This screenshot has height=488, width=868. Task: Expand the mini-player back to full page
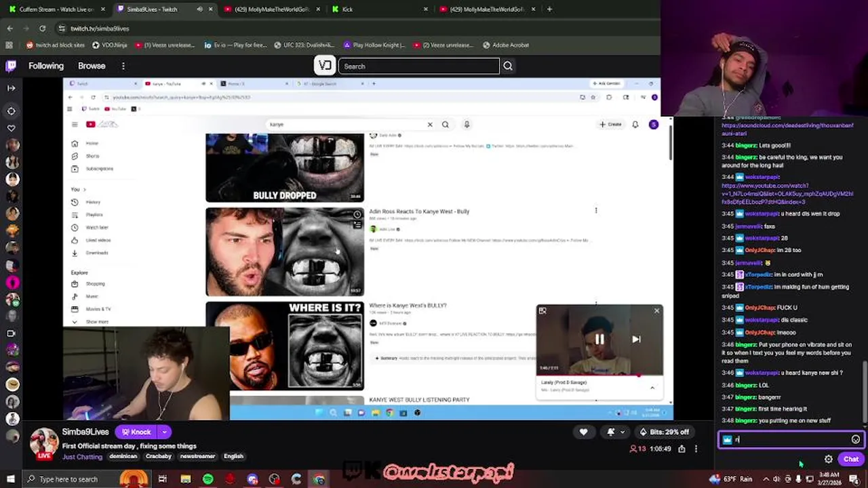click(x=542, y=310)
